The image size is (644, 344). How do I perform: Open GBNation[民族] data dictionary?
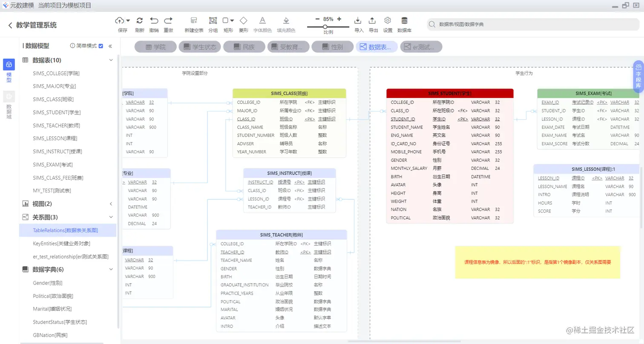point(50,335)
